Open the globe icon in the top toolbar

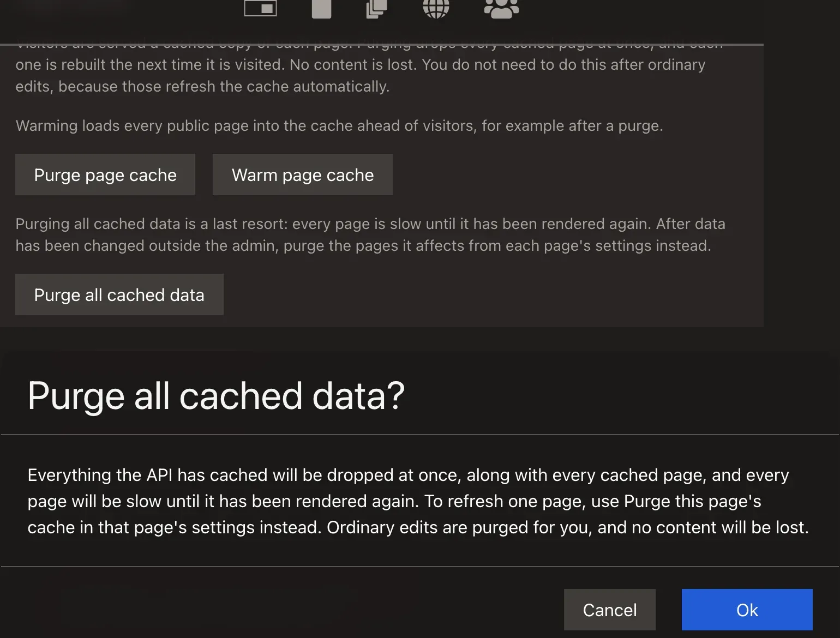pyautogui.click(x=436, y=8)
